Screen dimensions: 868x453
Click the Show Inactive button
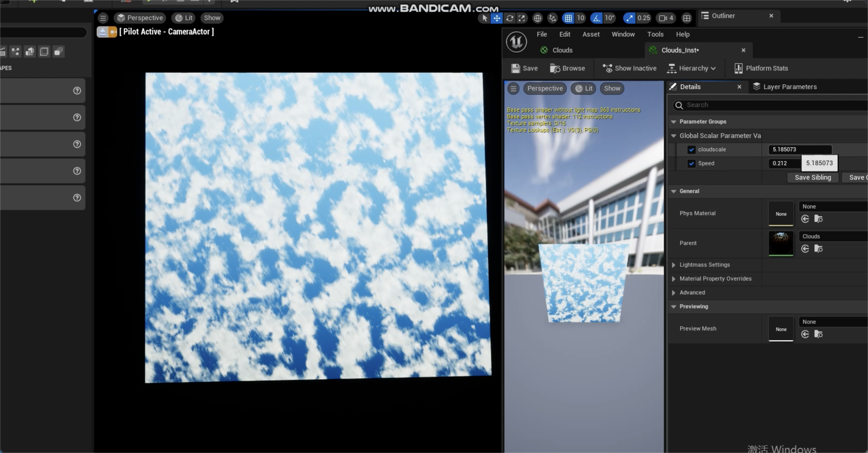(630, 68)
